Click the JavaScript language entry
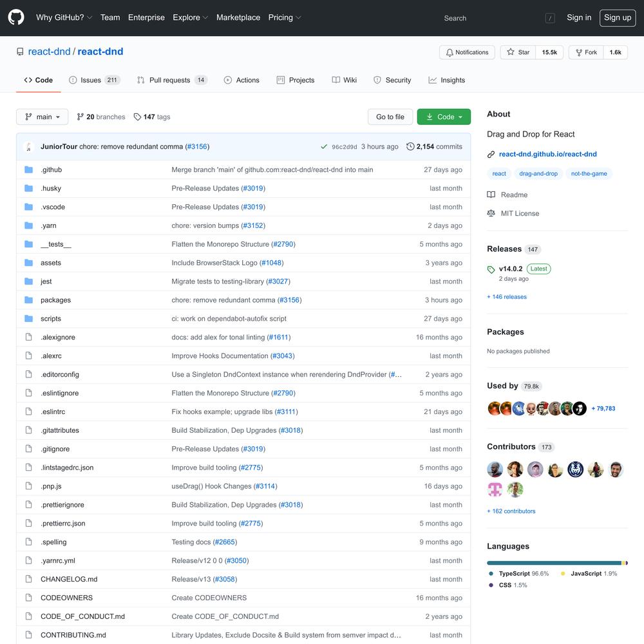This screenshot has width=644, height=644. 589,574
